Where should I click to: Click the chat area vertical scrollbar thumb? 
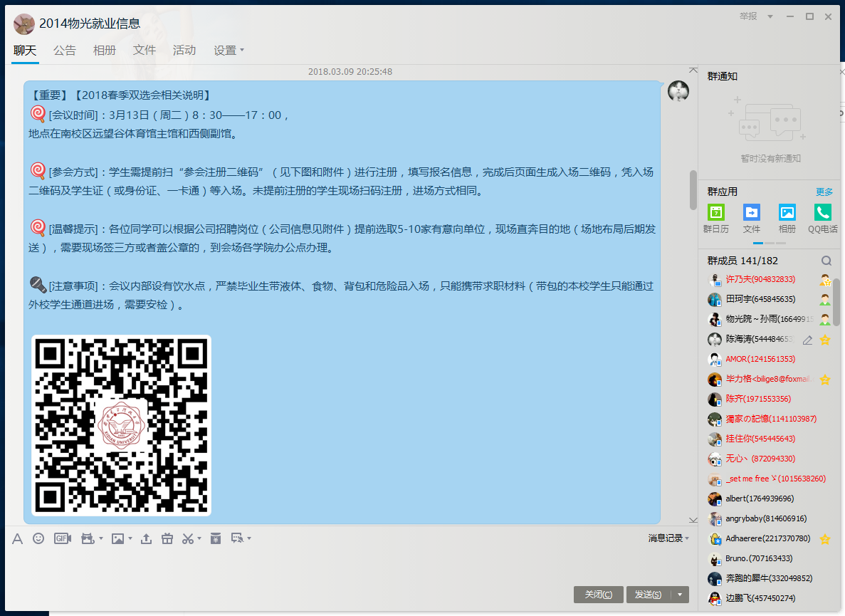(693, 189)
